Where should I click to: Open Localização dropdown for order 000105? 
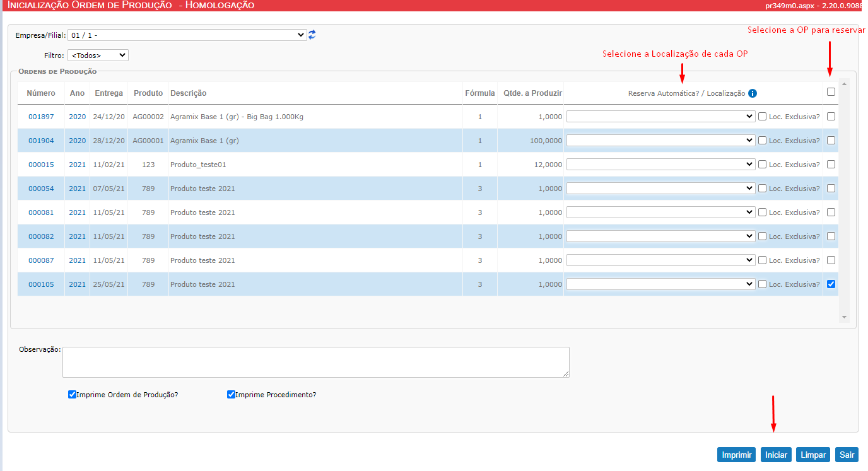point(660,284)
